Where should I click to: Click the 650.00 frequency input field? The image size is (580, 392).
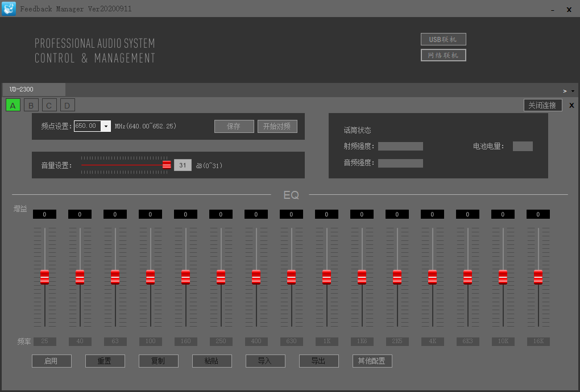88,126
